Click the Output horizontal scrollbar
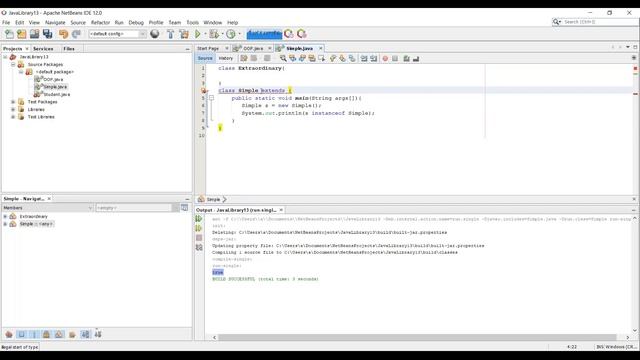This screenshot has width=640, height=360. (417, 337)
